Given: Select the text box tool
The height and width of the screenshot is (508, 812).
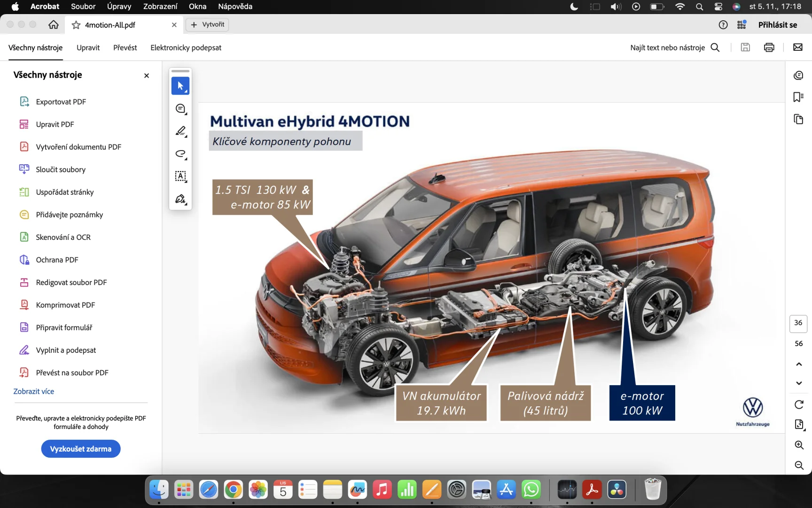Looking at the screenshot, I should (x=180, y=176).
